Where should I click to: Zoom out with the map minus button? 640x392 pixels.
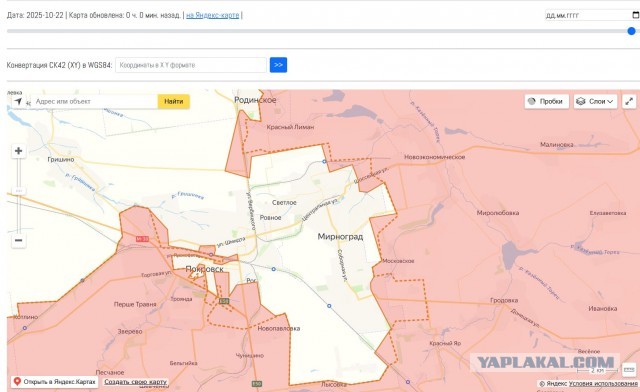[18, 241]
